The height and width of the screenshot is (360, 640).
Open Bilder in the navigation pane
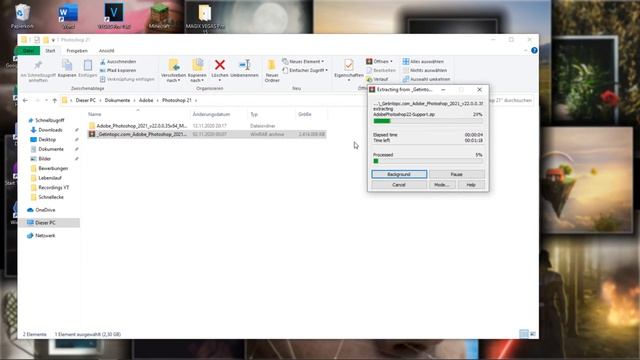tap(44, 159)
